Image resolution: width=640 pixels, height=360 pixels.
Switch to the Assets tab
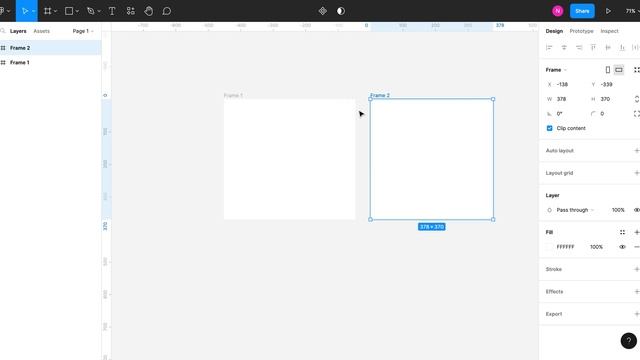[42, 31]
